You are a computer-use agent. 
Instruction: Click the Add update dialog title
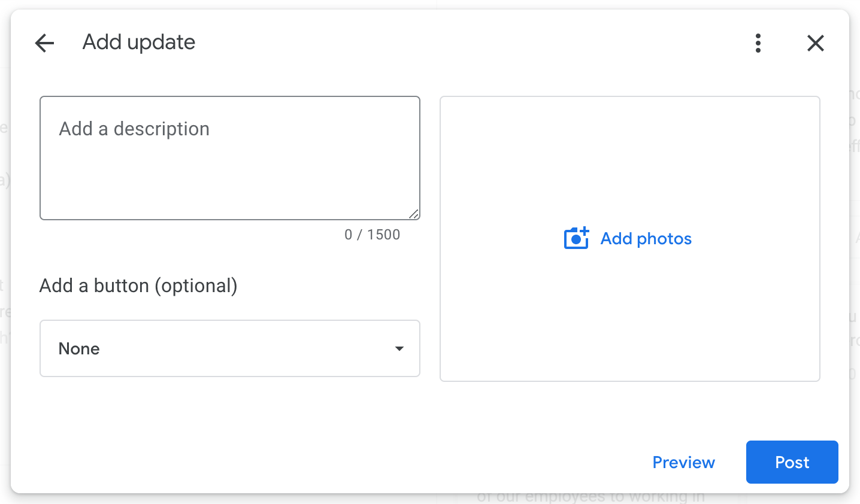tap(139, 42)
